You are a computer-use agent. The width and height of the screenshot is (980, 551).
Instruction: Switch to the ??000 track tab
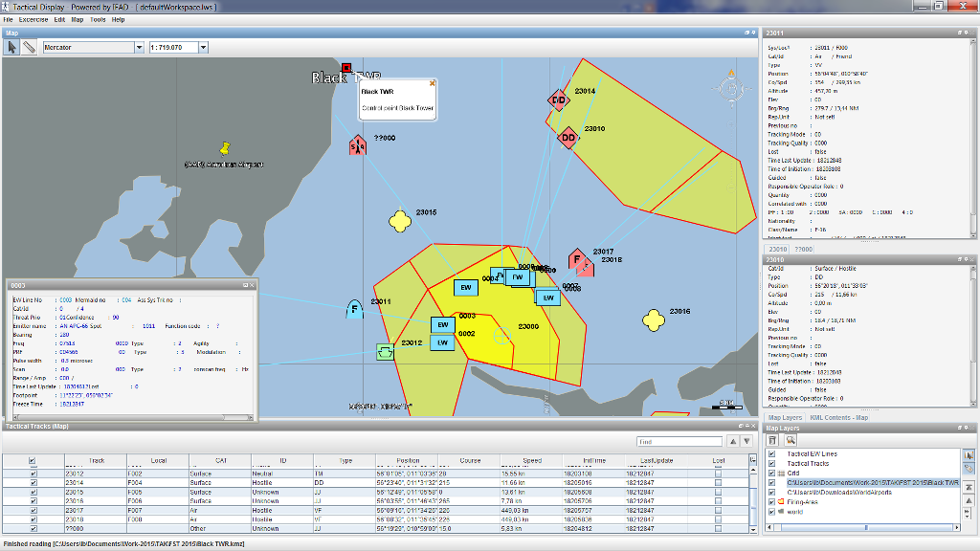804,249
